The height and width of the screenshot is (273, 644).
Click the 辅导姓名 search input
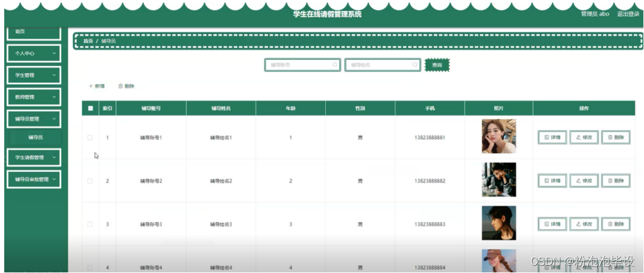382,65
